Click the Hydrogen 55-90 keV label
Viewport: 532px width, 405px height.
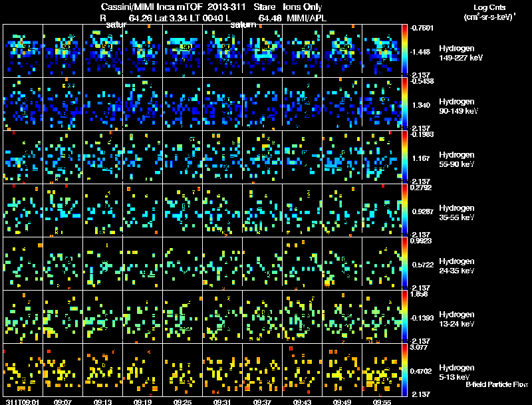click(457, 160)
